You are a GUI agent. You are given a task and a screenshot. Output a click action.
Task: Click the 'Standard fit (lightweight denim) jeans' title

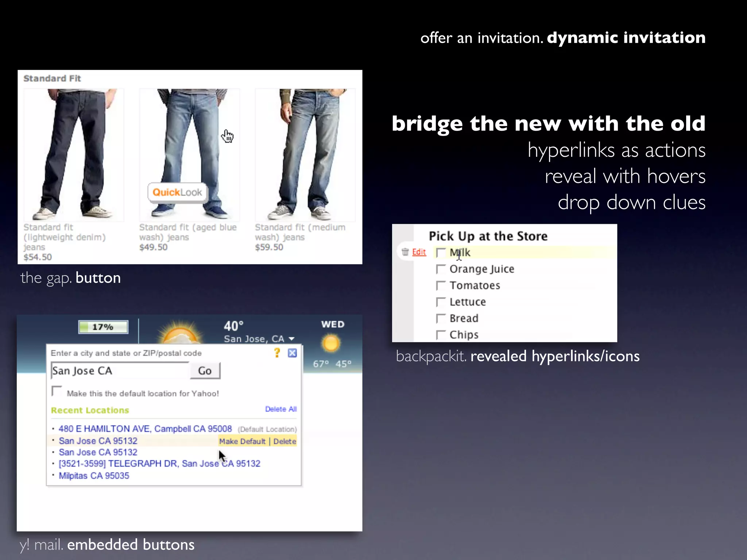(x=64, y=237)
